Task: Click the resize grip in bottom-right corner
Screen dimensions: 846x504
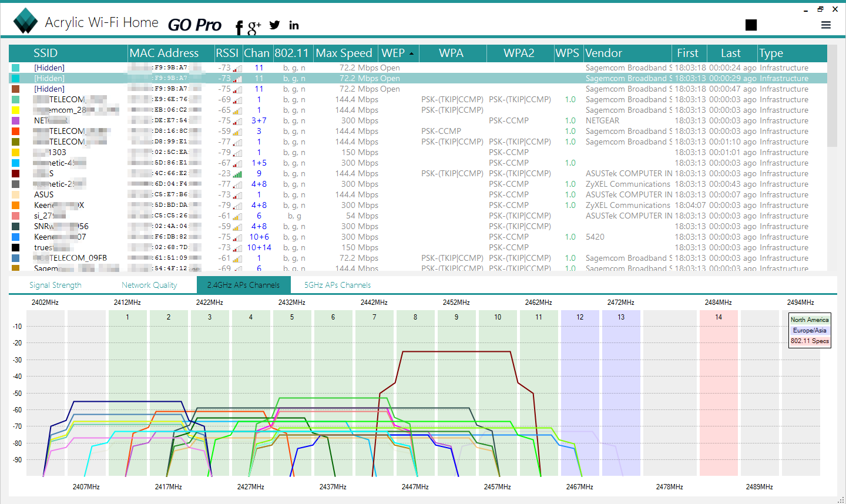Action: click(840, 499)
